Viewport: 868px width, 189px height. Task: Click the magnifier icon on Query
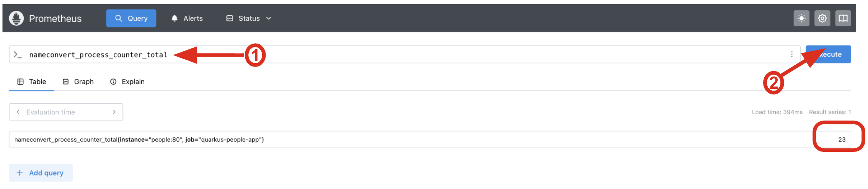click(119, 18)
